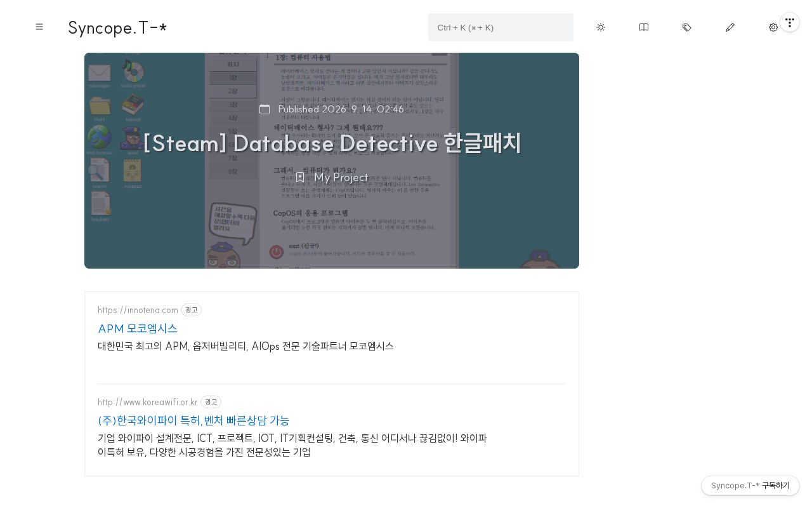Click the pencil write-post icon
The width and height of the screenshot is (812, 508).
point(730,27)
